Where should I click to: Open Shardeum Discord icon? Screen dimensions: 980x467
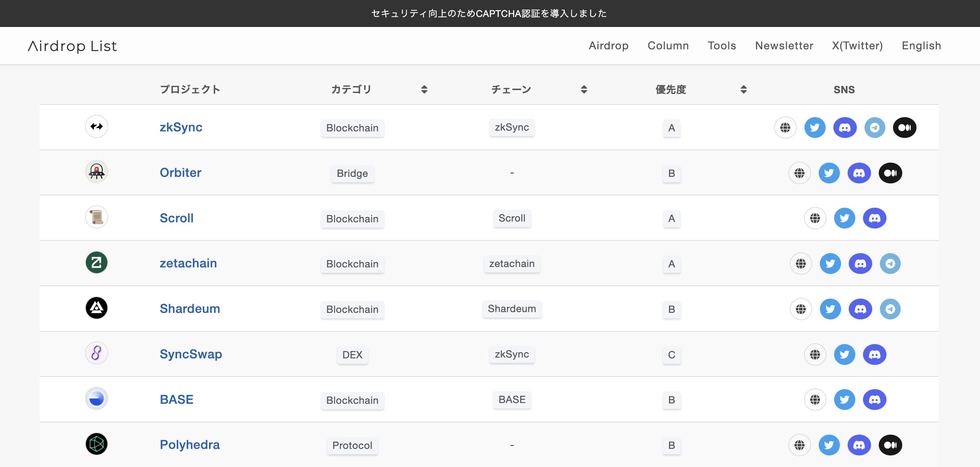pyautogui.click(x=860, y=309)
